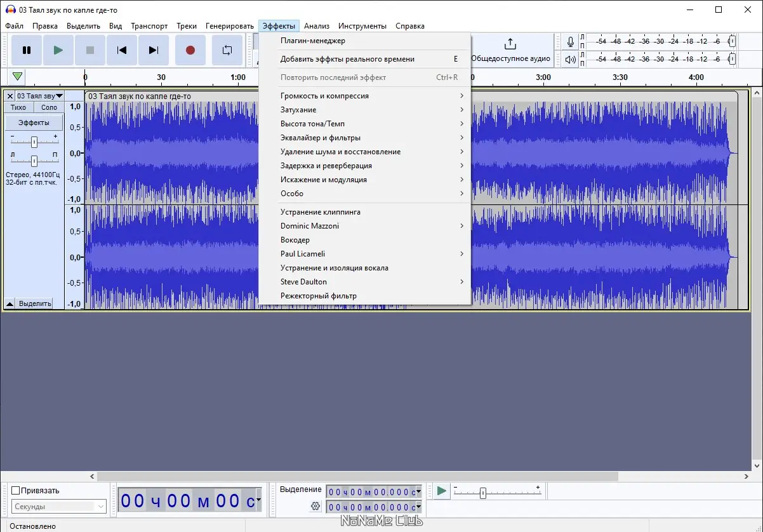This screenshot has height=532, width=763.
Task: Open the Анализ menu
Action: point(317,26)
